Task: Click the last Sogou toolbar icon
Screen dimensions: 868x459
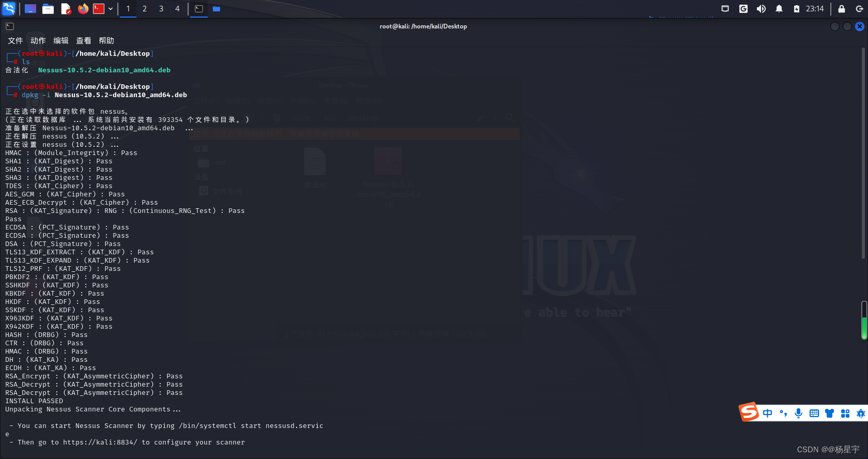Action: [861, 413]
